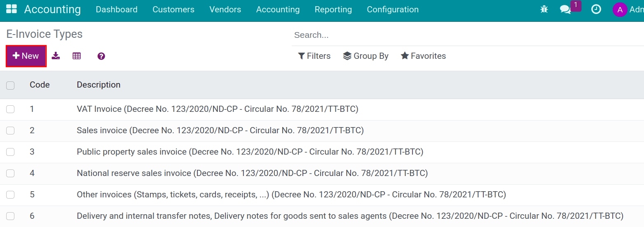
Task: Open the debug bug icon menu
Action: tap(544, 9)
